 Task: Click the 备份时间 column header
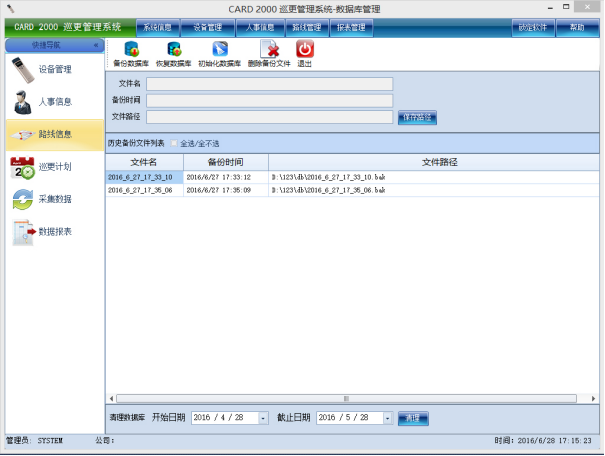[226, 162]
